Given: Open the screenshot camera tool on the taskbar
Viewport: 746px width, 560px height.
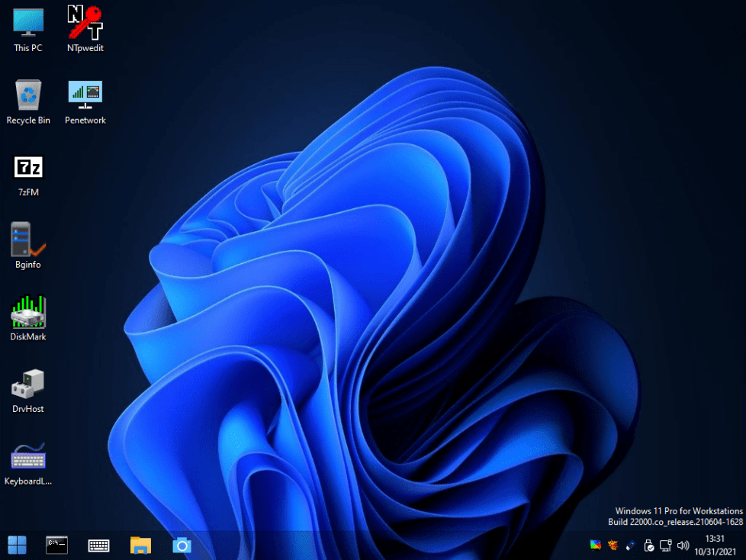Looking at the screenshot, I should coord(181,545).
